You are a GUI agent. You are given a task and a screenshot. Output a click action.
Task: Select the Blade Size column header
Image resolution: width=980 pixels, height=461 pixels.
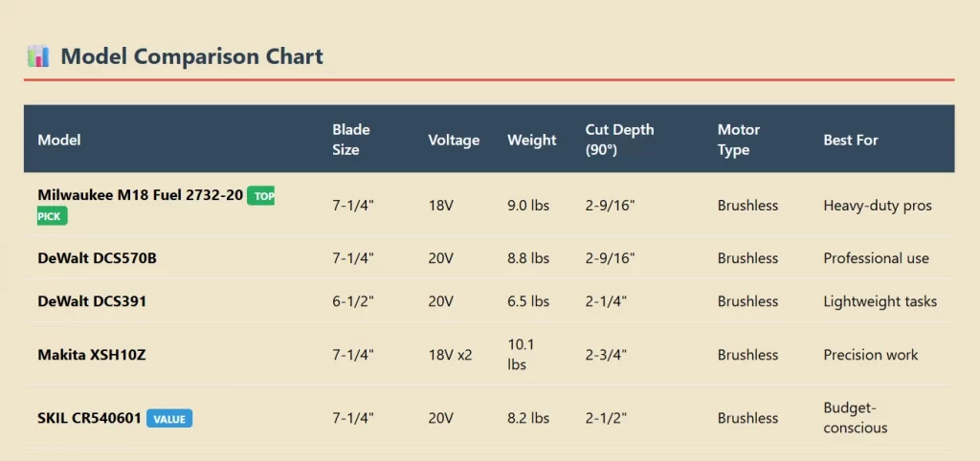point(350,140)
